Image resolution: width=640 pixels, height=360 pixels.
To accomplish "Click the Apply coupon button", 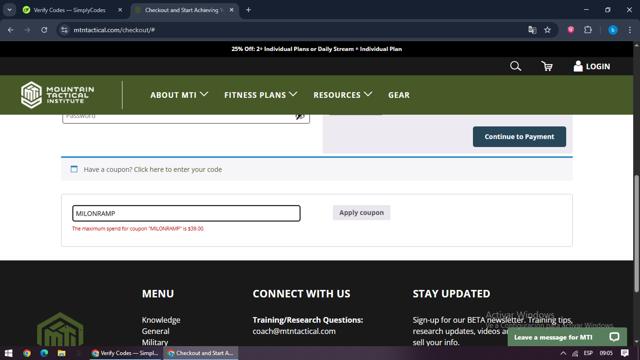I will 361,213.
